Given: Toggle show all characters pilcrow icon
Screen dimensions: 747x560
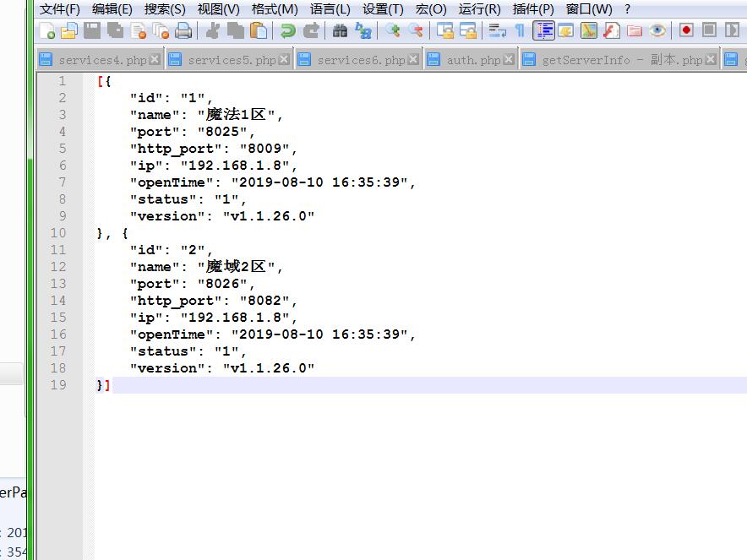Looking at the screenshot, I should click(520, 31).
